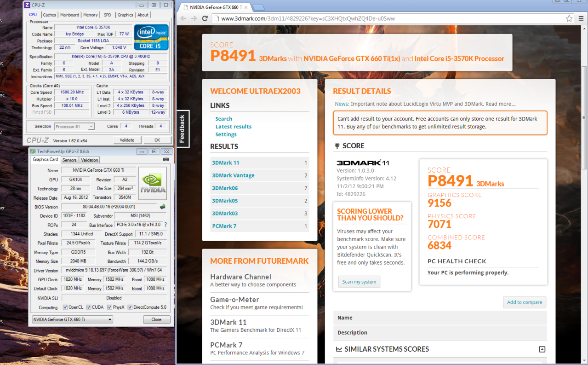
Task: Click the Bus Interface question mark icon
Action: click(166, 225)
